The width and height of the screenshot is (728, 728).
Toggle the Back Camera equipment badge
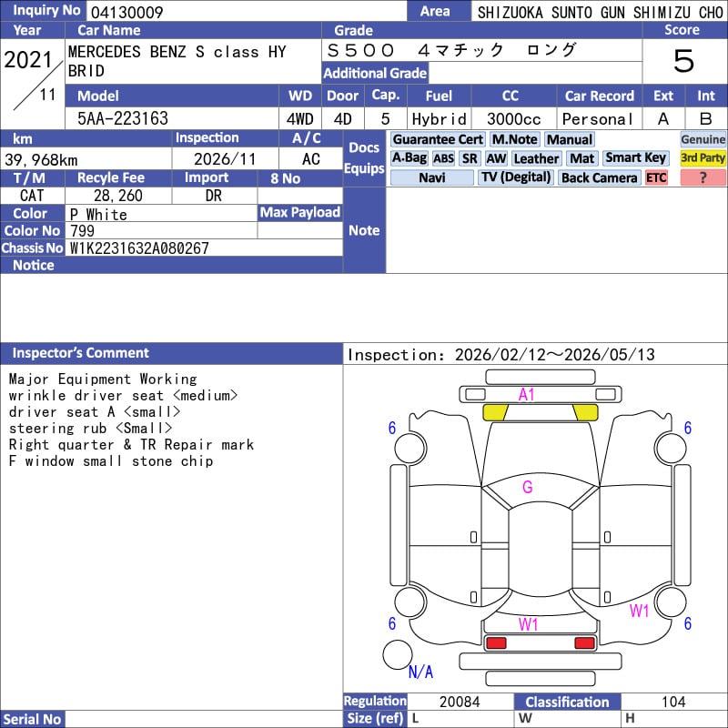pyautogui.click(x=599, y=178)
